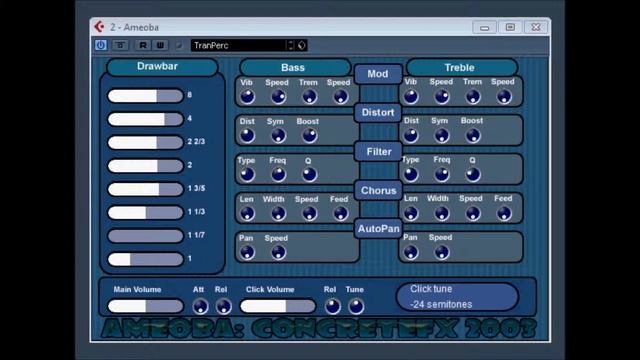The width and height of the screenshot is (640, 360).
Task: Enable Read automation (R) button
Action: pos(143,45)
